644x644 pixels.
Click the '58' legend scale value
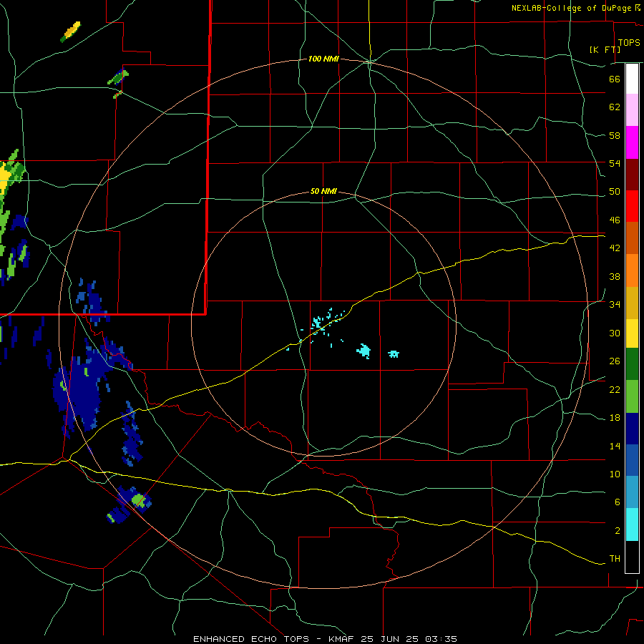(x=615, y=135)
